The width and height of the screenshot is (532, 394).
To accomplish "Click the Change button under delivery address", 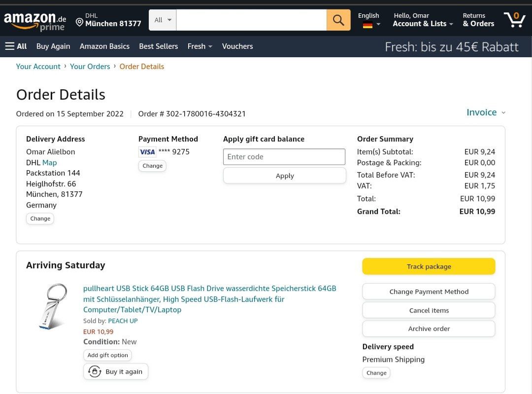I will (40, 218).
